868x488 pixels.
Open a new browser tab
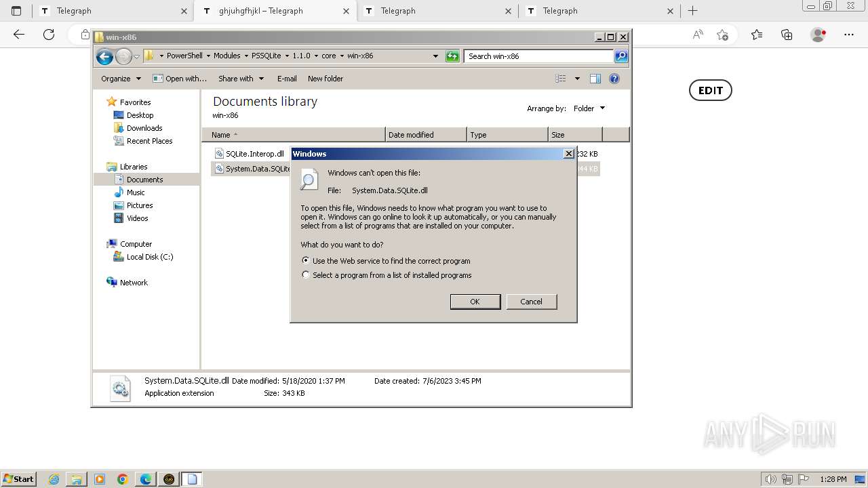(x=692, y=11)
